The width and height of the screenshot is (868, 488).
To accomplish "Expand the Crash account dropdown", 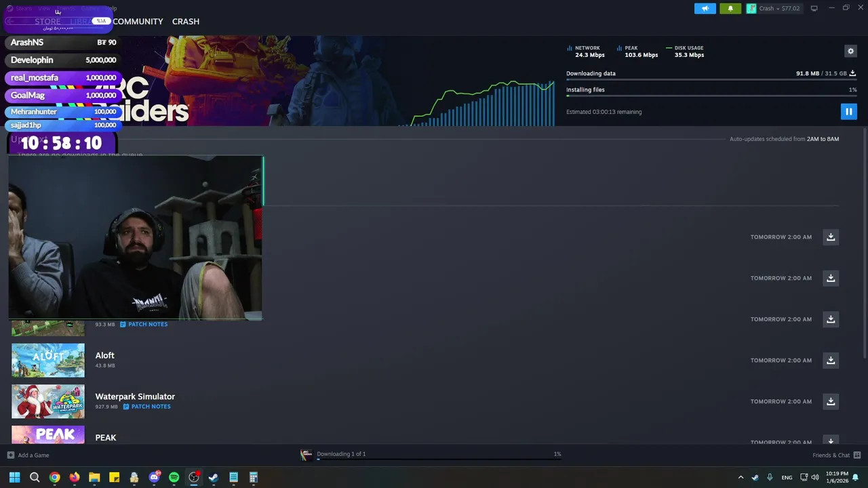I will [x=774, y=9].
